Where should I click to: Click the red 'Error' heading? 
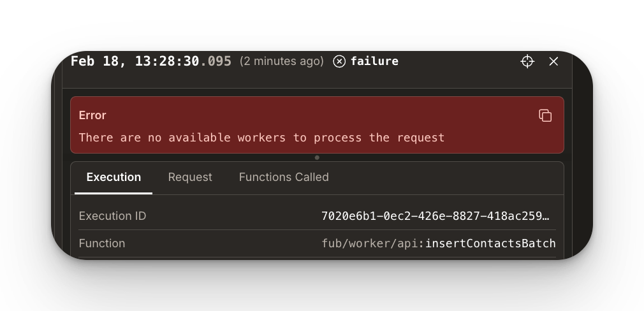pos(92,115)
